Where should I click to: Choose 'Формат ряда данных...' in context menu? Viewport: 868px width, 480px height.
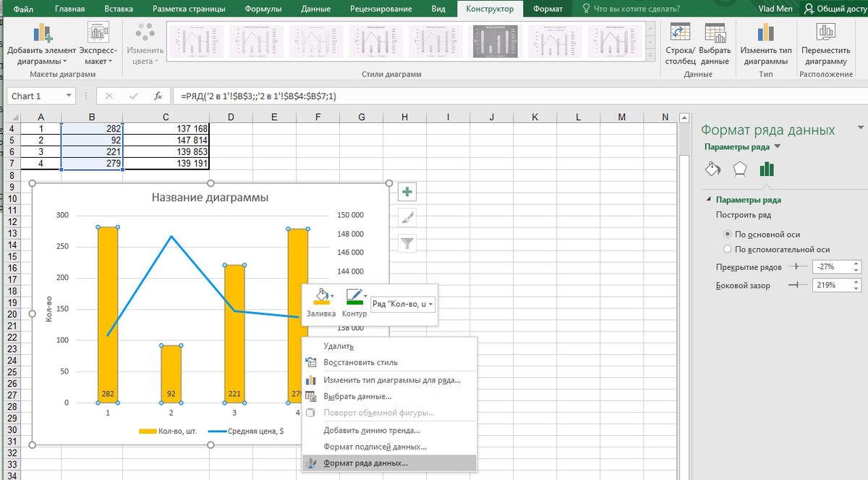point(389,463)
